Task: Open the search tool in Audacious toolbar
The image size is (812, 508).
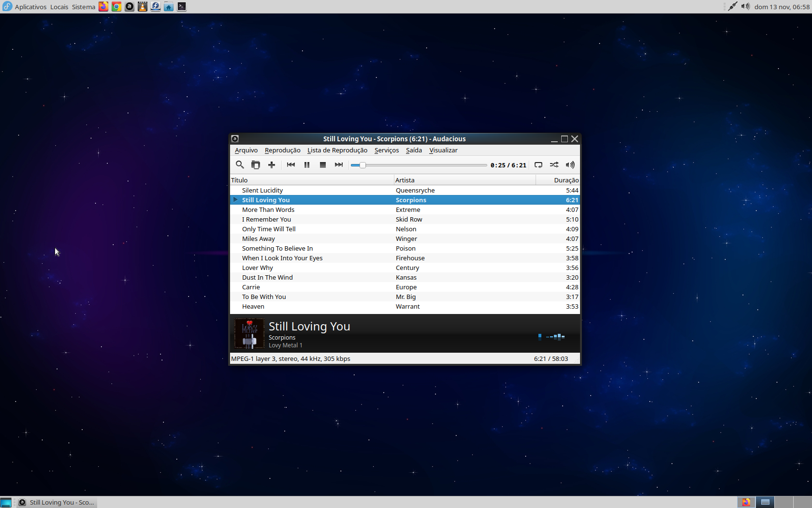Action: click(240, 165)
